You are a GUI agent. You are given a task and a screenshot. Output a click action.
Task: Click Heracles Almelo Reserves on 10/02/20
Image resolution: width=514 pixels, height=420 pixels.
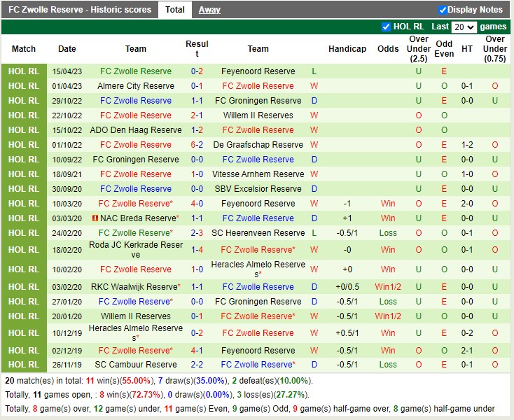point(258,269)
